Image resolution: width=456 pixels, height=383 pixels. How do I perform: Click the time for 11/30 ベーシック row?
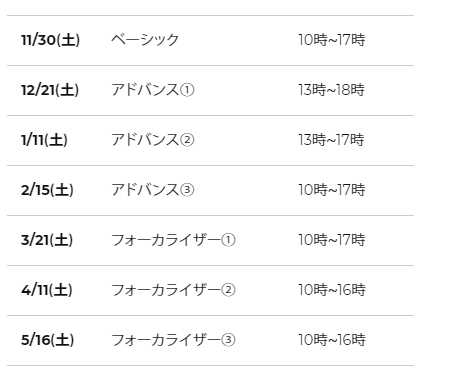[x=332, y=40]
